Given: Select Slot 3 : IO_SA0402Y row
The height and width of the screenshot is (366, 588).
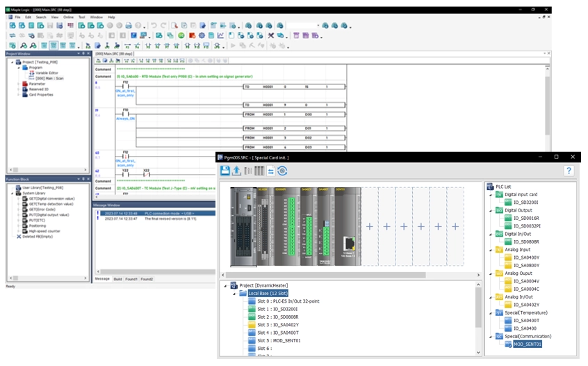Looking at the screenshot, I should coord(278,325).
